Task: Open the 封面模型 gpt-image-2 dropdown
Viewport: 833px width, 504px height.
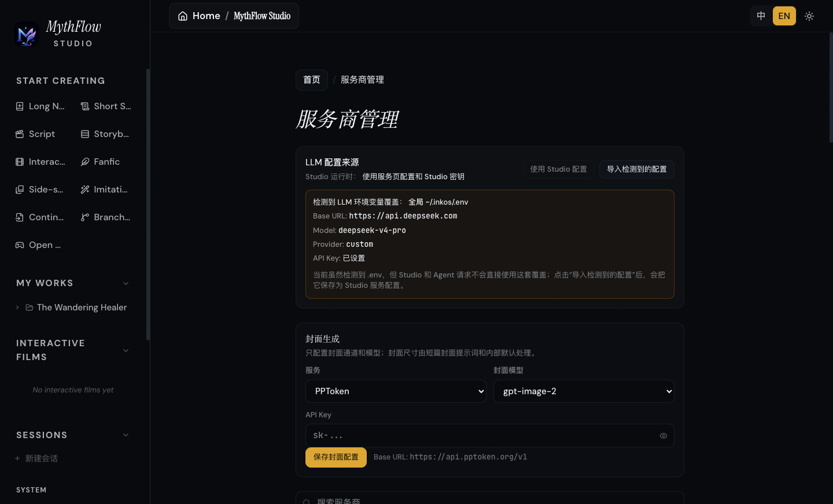Action: (584, 391)
